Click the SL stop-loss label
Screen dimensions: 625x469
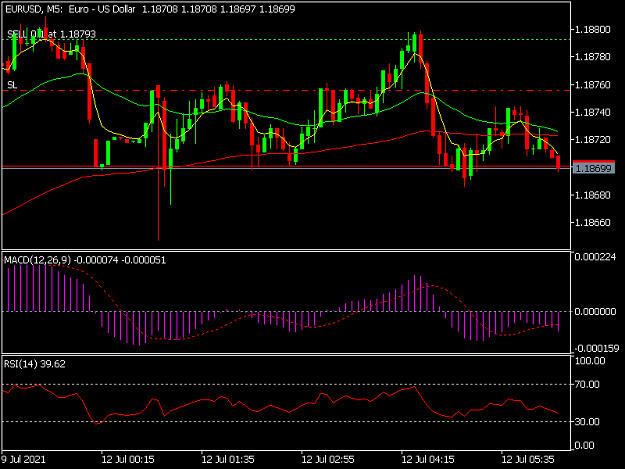[x=12, y=85]
